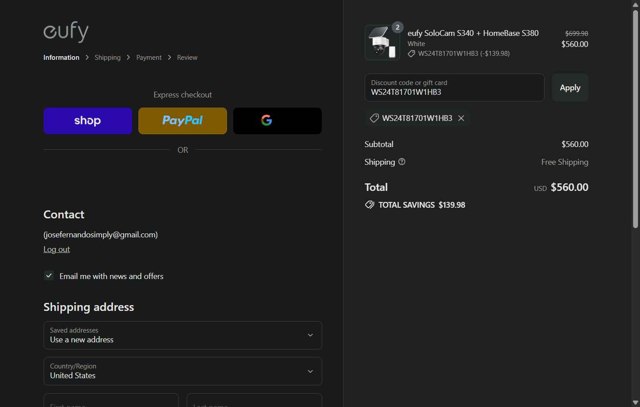Click the arrow between Information and Shipping

(x=87, y=58)
